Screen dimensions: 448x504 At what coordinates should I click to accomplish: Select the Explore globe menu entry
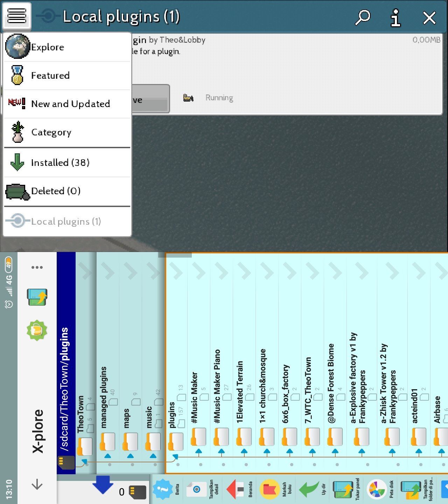click(x=67, y=47)
